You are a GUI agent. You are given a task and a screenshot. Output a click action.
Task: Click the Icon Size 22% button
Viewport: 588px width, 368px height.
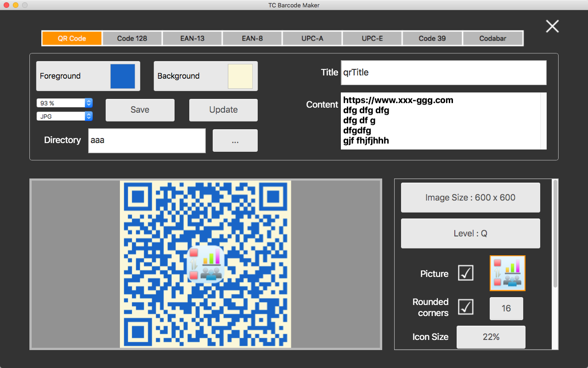[x=491, y=337]
